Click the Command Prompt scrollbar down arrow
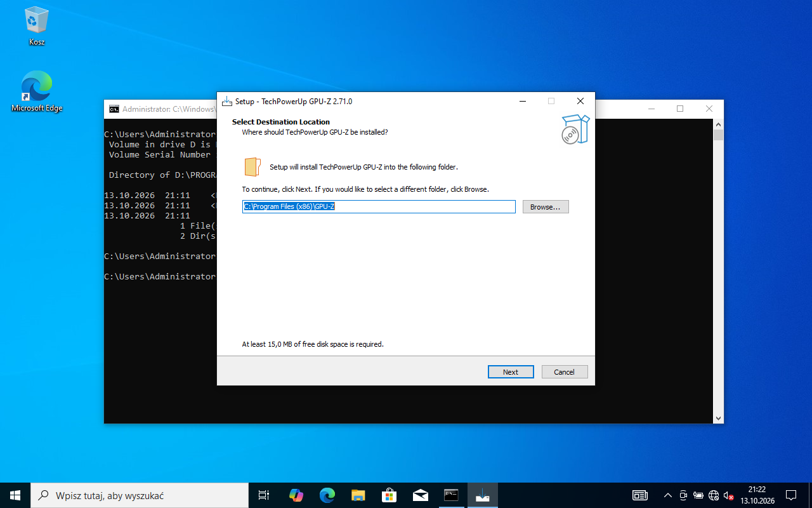 tap(718, 418)
